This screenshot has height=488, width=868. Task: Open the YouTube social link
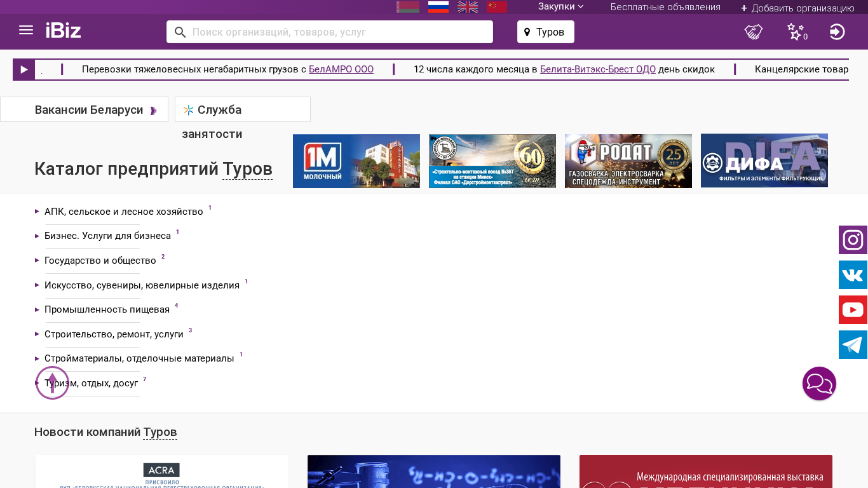point(853,310)
